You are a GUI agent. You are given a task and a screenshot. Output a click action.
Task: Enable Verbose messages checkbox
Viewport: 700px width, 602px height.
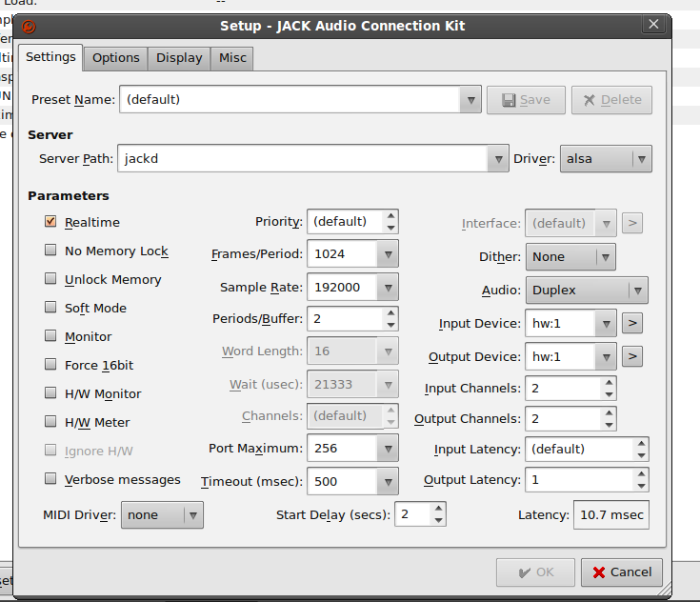(50, 479)
